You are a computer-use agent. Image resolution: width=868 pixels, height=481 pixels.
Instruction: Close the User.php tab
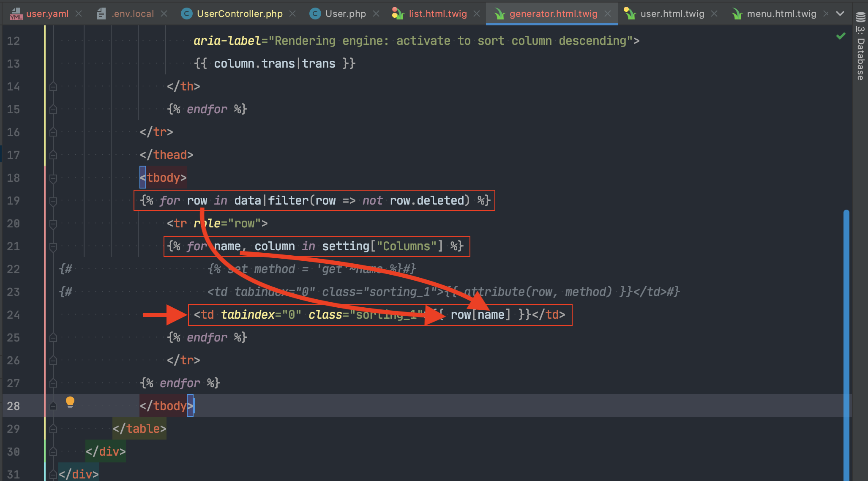tap(376, 14)
